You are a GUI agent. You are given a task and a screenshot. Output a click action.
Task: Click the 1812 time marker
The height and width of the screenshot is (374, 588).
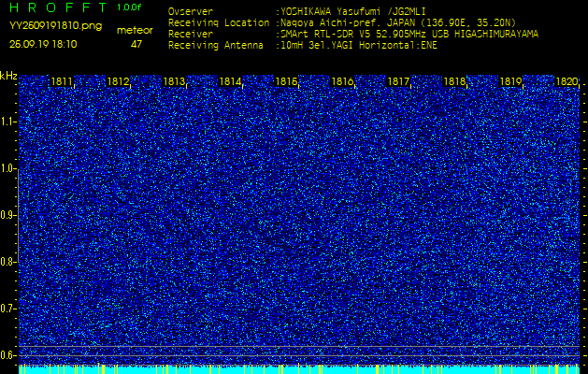pyautogui.click(x=118, y=81)
